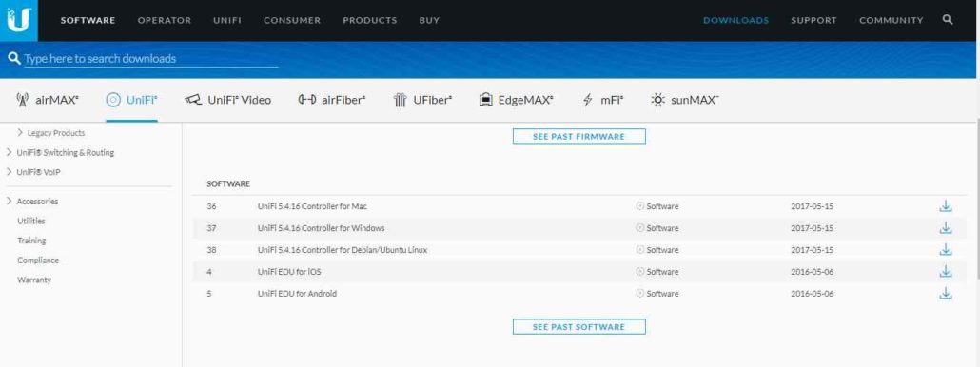Click 'UniFi 5.4.16 Controller for Mac' text

[312, 206]
